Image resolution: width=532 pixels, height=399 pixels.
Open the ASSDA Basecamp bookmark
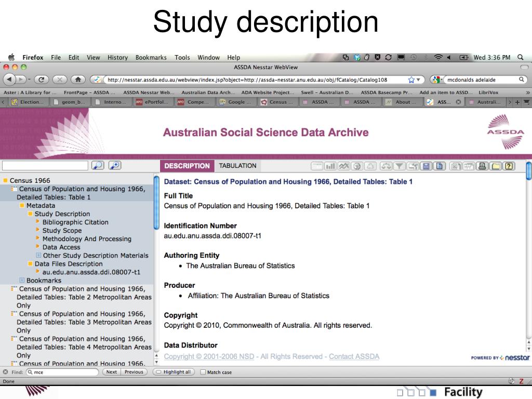coord(387,92)
